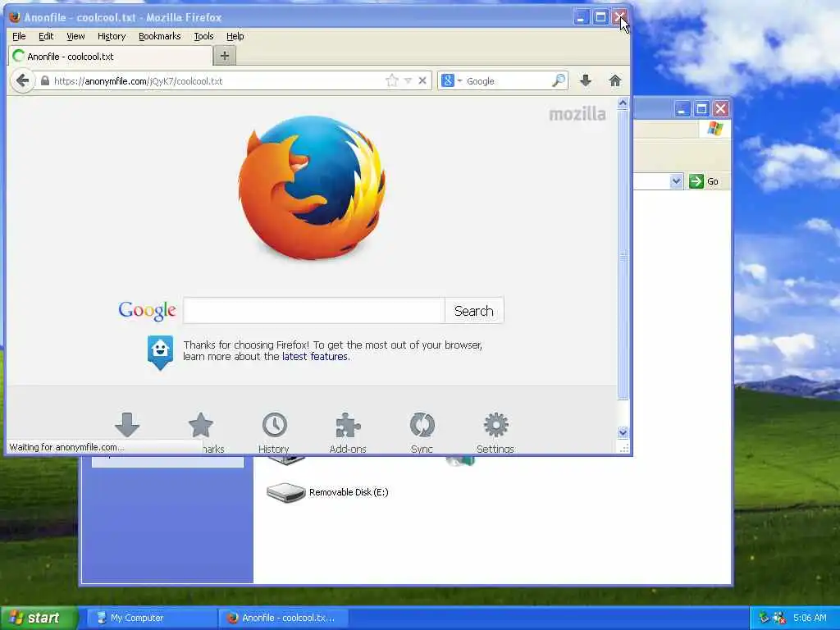Open the View menu
This screenshot has height=630, width=840.
coord(75,36)
